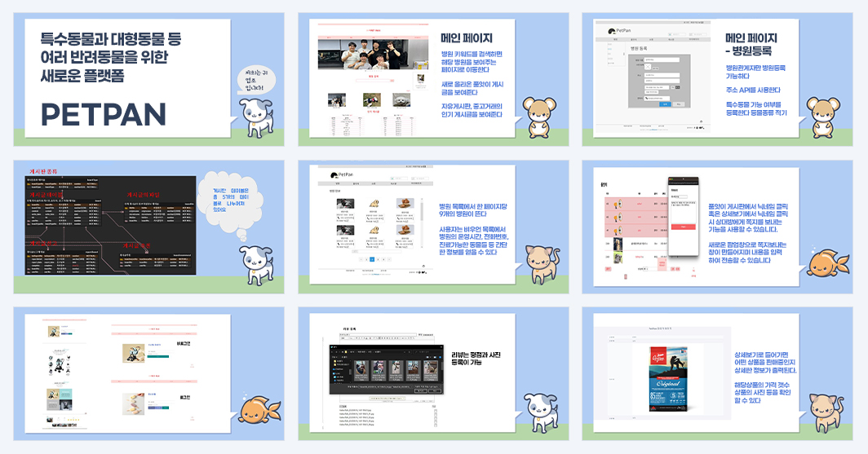
Task: Click the cat mascot on the hospital list slide
Action: 542,264
